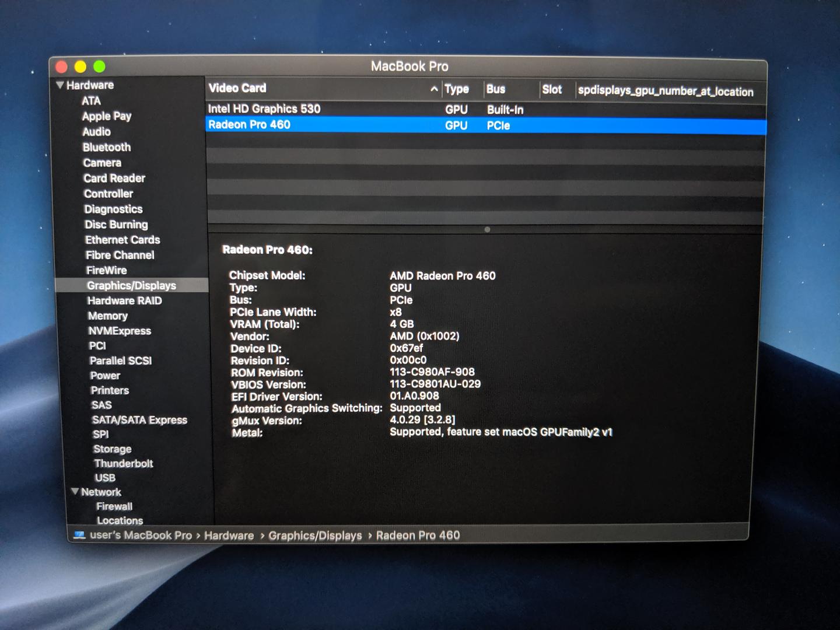Screen dimensions: 840x630
Task: Sort by the Video Card column header
Action: pyautogui.click(x=237, y=88)
